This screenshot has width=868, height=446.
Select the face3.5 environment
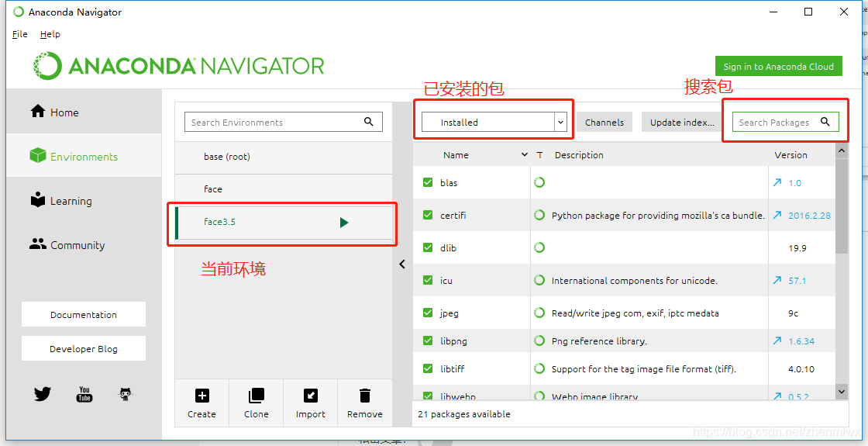284,222
